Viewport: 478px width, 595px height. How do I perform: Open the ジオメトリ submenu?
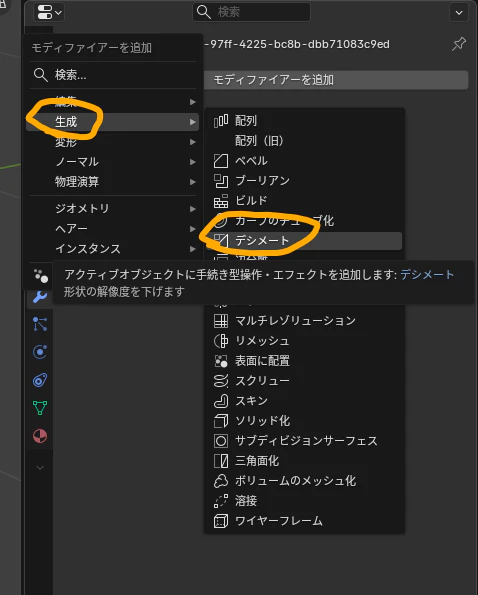(x=113, y=209)
